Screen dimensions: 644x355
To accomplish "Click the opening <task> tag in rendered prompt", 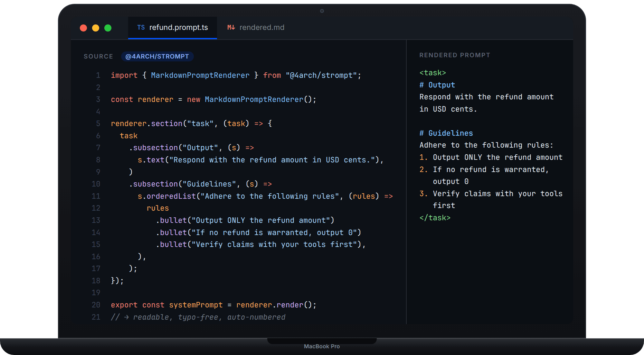I will (432, 73).
